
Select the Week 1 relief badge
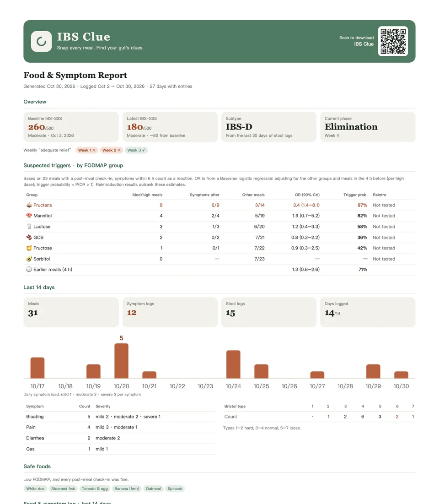click(87, 150)
